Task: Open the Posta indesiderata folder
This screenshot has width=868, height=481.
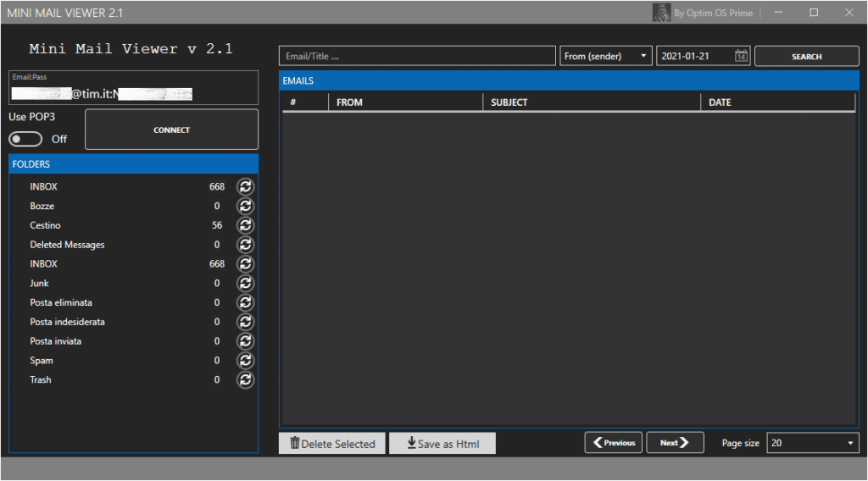Action: (x=67, y=323)
